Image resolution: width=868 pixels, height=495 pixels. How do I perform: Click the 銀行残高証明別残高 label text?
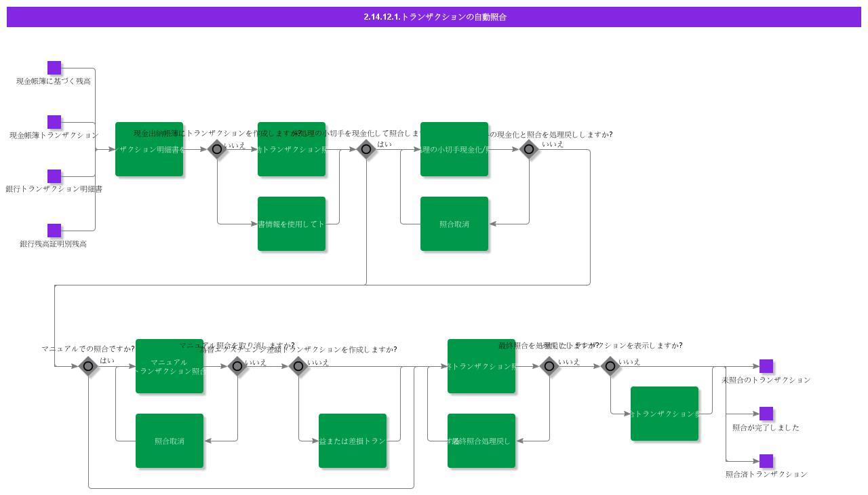tap(54, 244)
